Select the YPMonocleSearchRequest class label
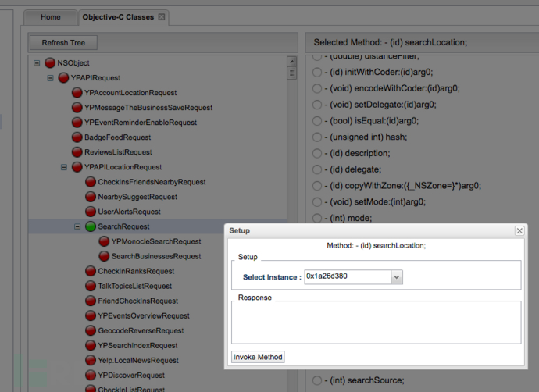This screenshot has width=539, height=392. coord(156,241)
